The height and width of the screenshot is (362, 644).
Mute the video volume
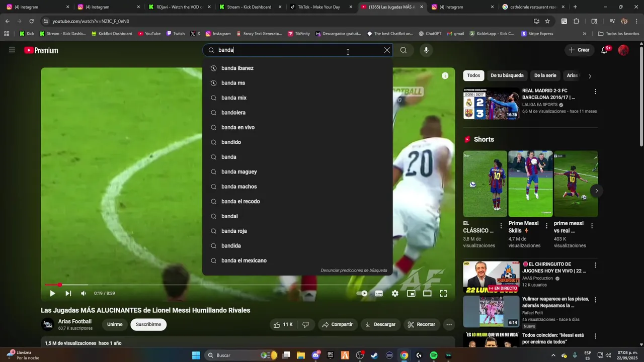tap(84, 294)
